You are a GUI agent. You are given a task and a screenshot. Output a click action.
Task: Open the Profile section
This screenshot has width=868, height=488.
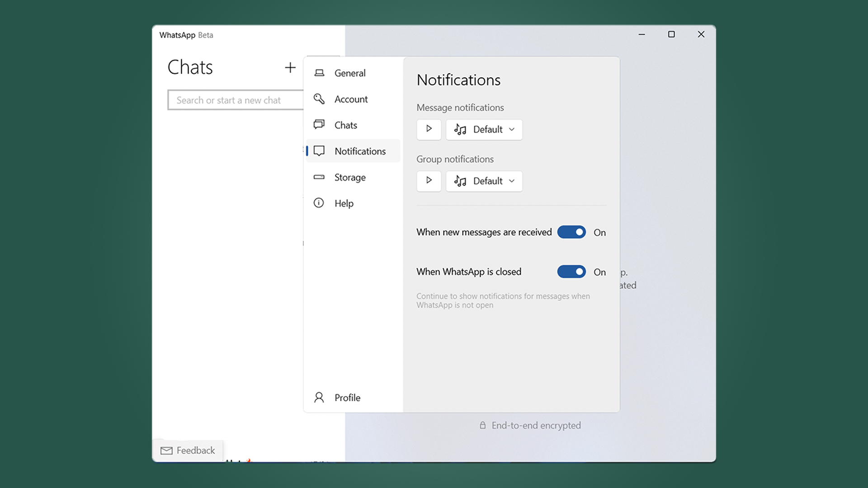coord(353,398)
